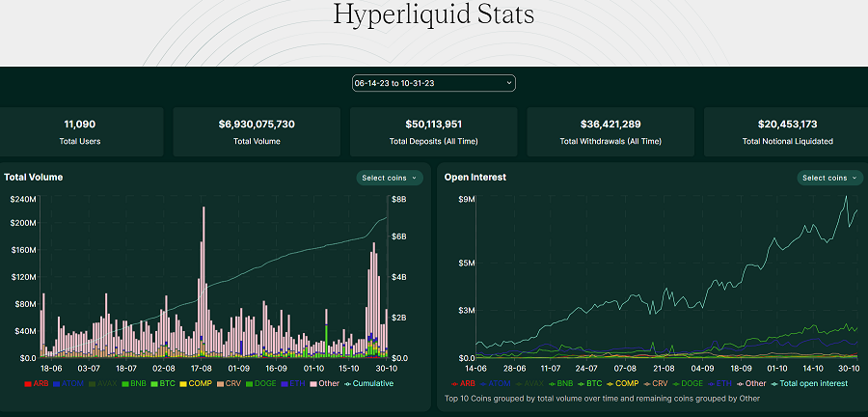Click the $9M label on Open Interest axis
The image size is (868, 417).
point(466,200)
